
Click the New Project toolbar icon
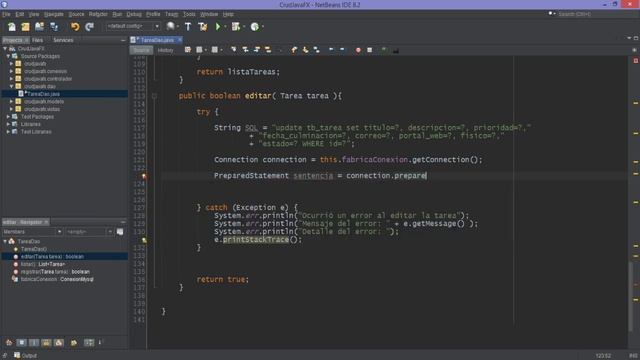tap(25, 27)
